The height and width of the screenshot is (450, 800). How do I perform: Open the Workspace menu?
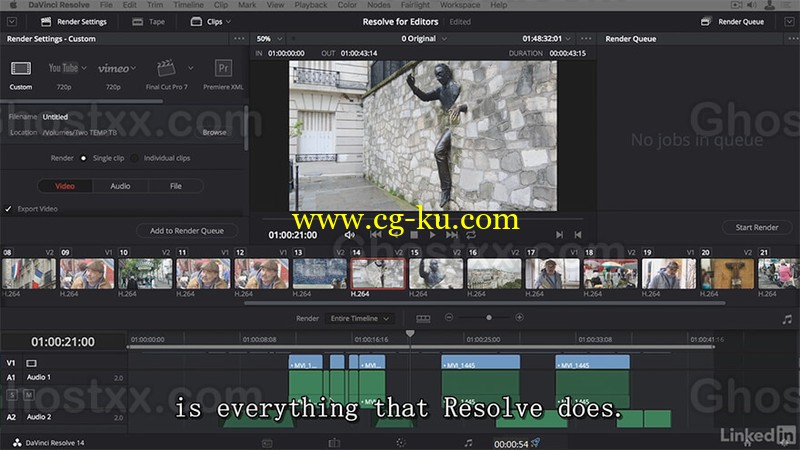click(460, 5)
